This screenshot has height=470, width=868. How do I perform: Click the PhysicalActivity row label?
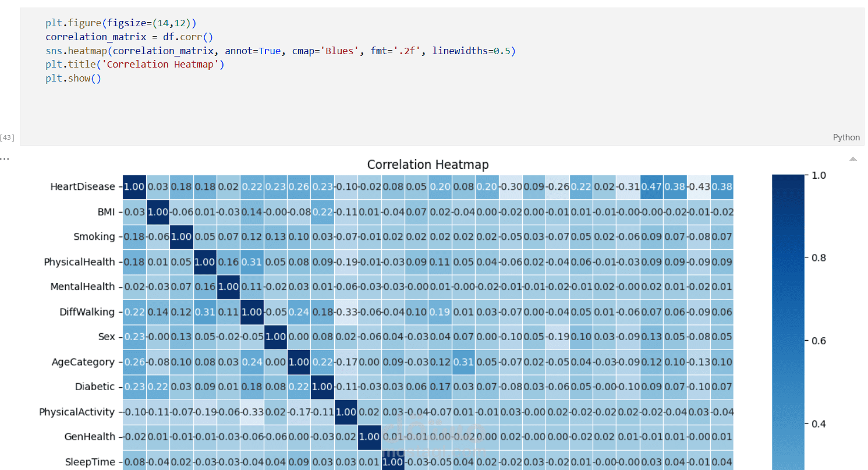coord(77,412)
